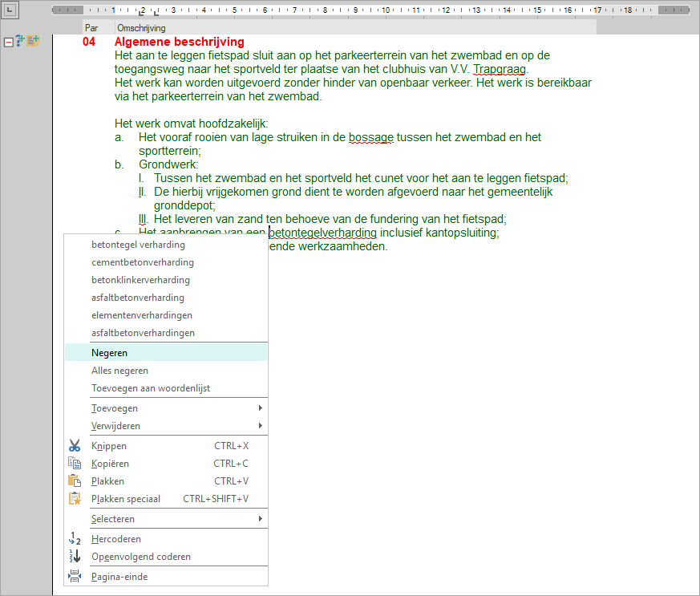
Task: Click the copy icon next to Kopiëren
Action: click(75, 464)
